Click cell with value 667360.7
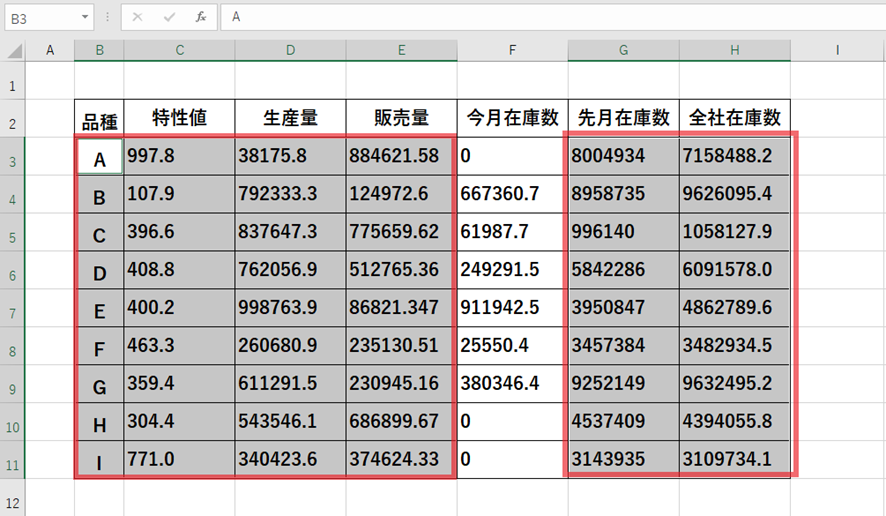This screenshot has width=886, height=516. click(513, 194)
